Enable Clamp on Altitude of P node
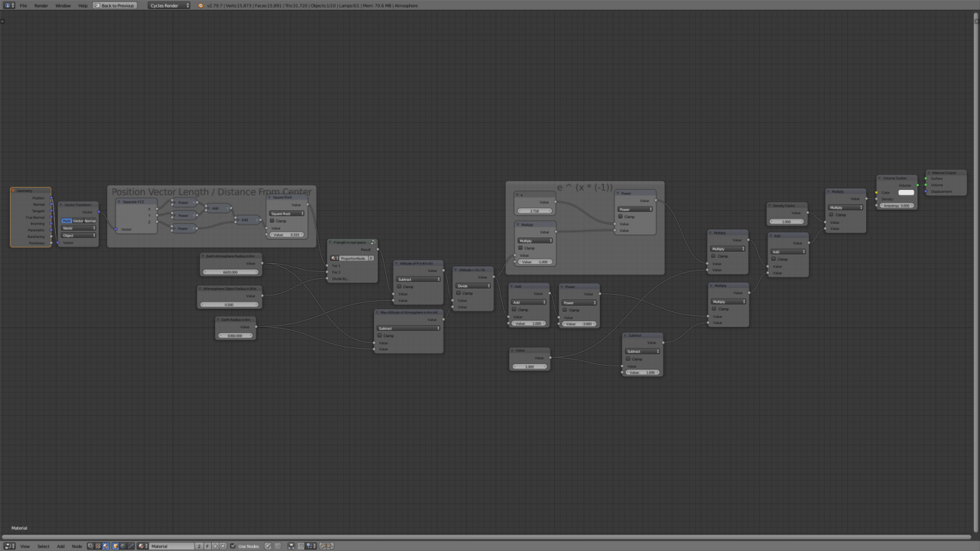The height and width of the screenshot is (551, 980). [400, 286]
